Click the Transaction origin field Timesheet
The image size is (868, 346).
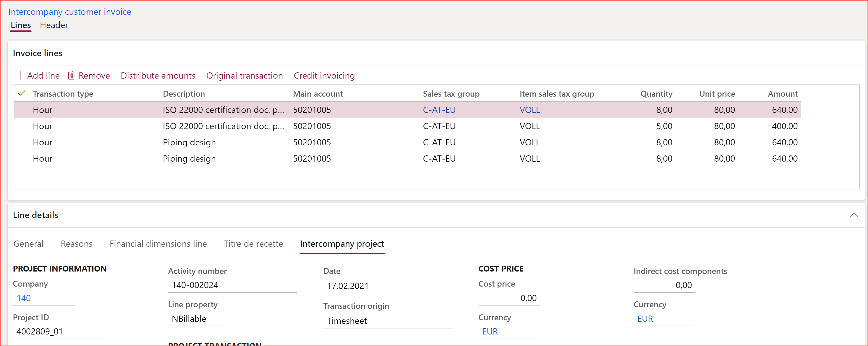[x=388, y=321]
